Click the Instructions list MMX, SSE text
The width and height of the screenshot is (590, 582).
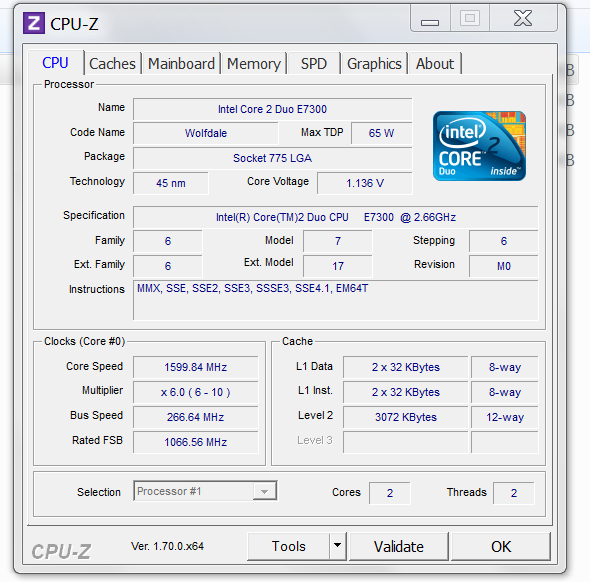point(252,288)
